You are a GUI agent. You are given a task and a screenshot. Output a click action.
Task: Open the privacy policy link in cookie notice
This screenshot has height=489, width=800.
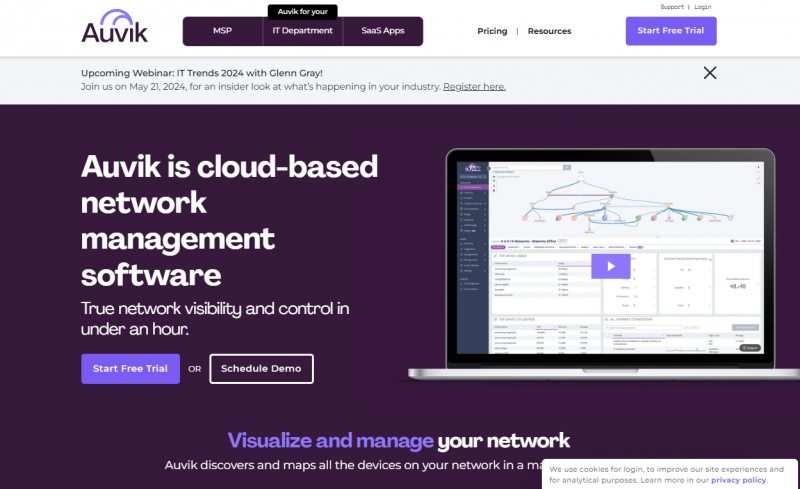click(x=738, y=480)
